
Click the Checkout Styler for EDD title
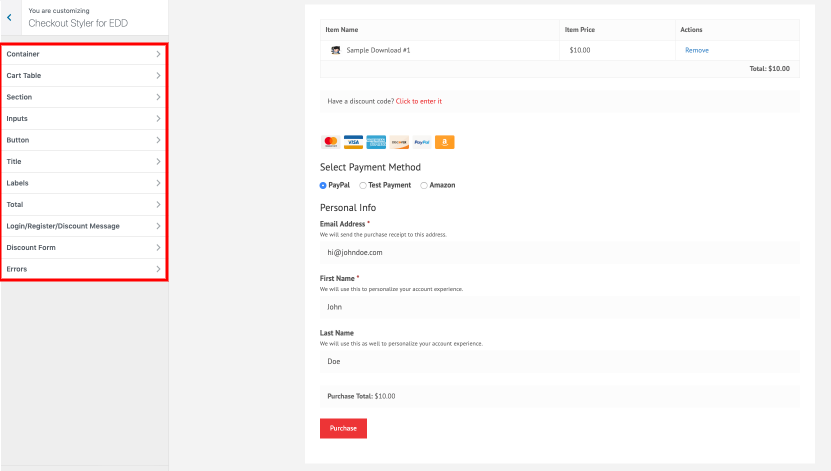[78, 23]
